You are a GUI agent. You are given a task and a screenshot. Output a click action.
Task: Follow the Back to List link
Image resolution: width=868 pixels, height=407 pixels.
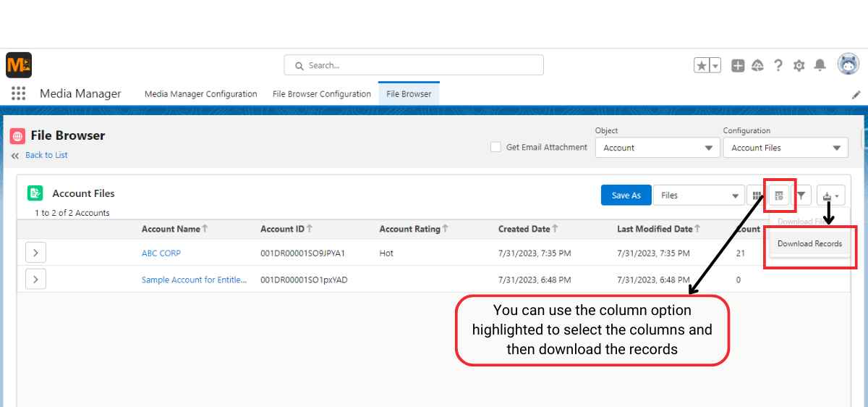click(46, 156)
